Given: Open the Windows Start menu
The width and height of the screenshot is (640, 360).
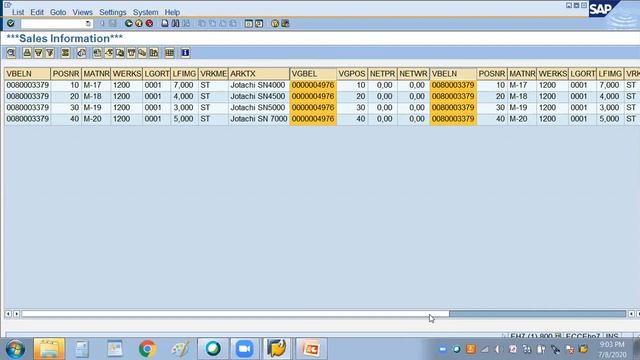Looking at the screenshot, I should click(x=16, y=349).
